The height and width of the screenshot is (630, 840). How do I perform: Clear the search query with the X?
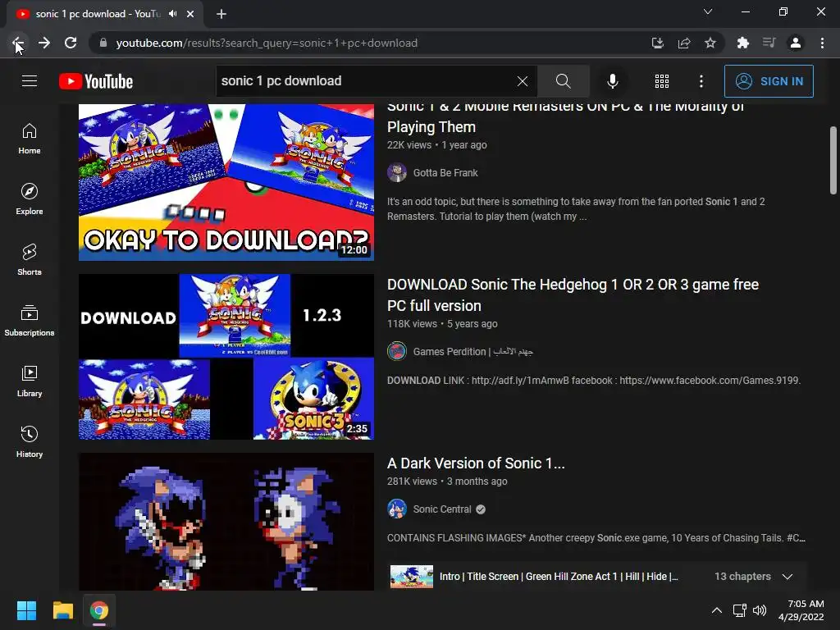coord(523,81)
